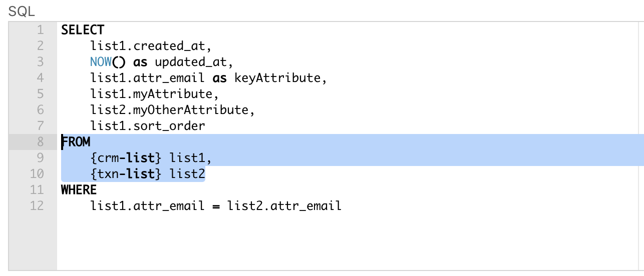Viewport: 644px width, 276px height.
Task: Click list2.attr_email in the WHERE condition
Action: 284,205
